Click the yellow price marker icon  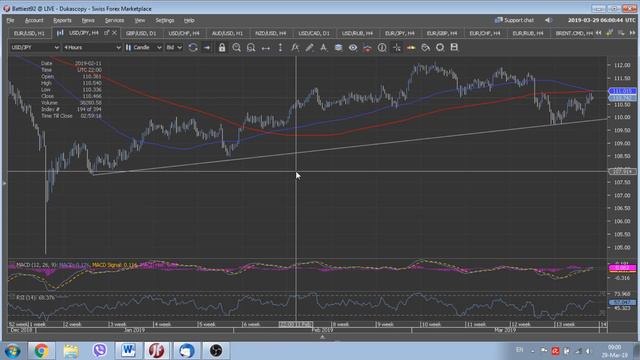(411, 48)
